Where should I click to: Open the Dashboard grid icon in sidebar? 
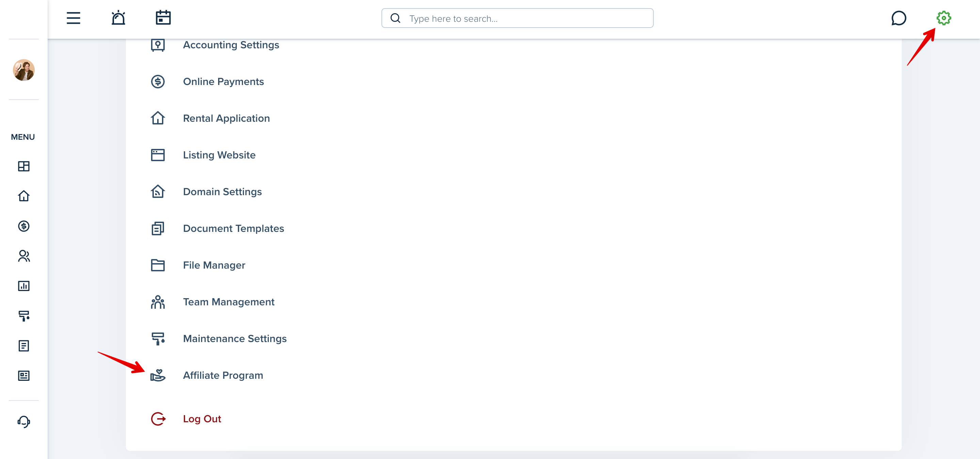click(x=23, y=166)
